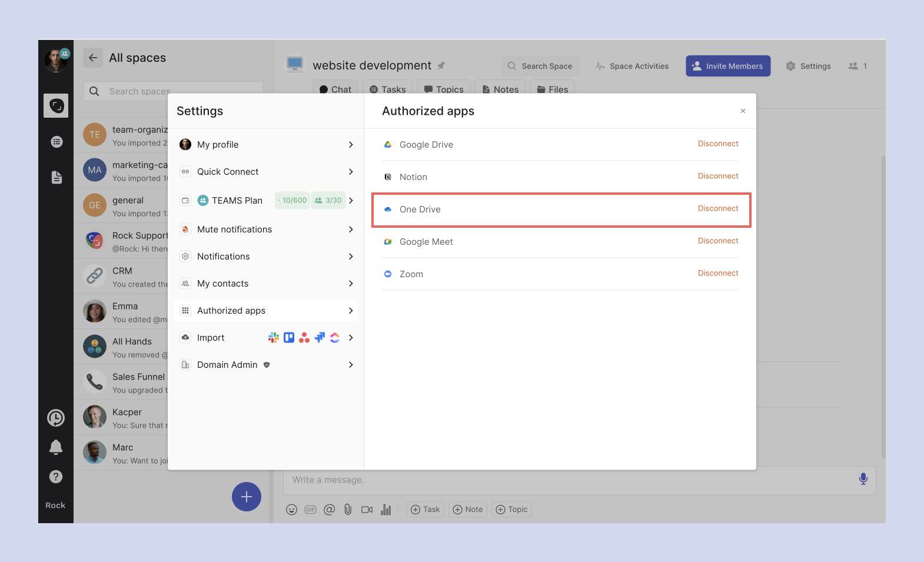Insert a mention with the @ icon
The image size is (924, 562).
(329, 510)
